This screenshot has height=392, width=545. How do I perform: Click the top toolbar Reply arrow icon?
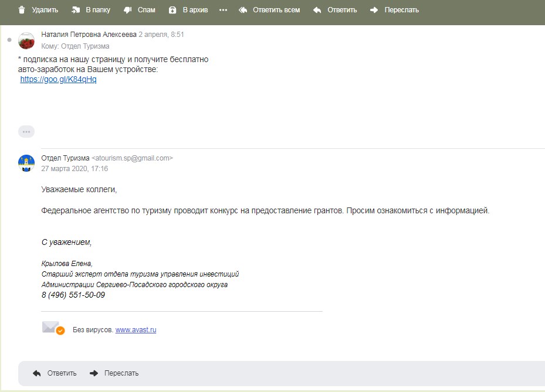tap(317, 10)
